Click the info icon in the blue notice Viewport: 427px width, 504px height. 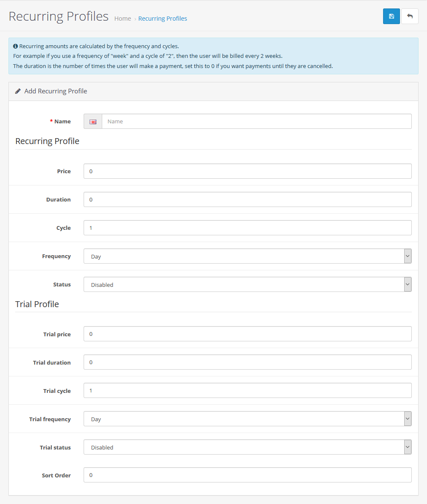point(16,46)
